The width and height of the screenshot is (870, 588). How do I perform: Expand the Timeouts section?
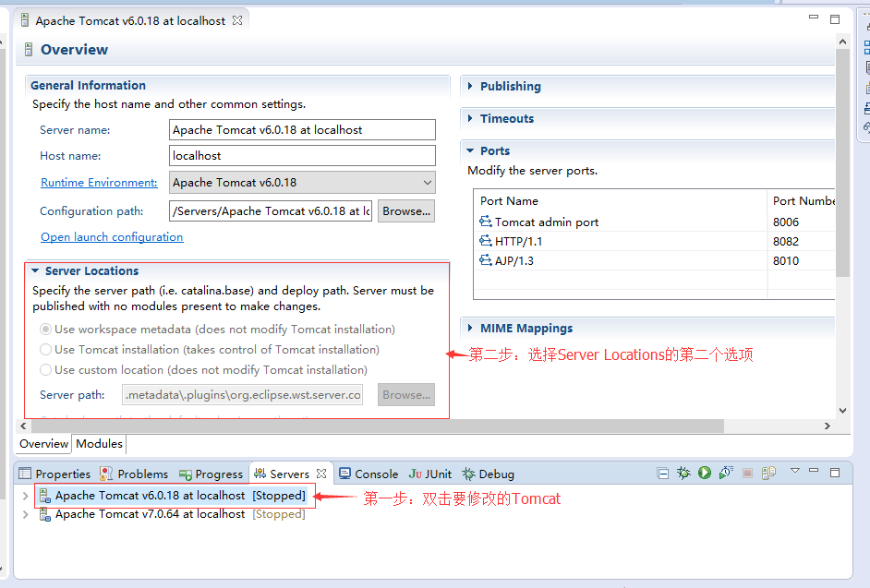[x=470, y=118]
